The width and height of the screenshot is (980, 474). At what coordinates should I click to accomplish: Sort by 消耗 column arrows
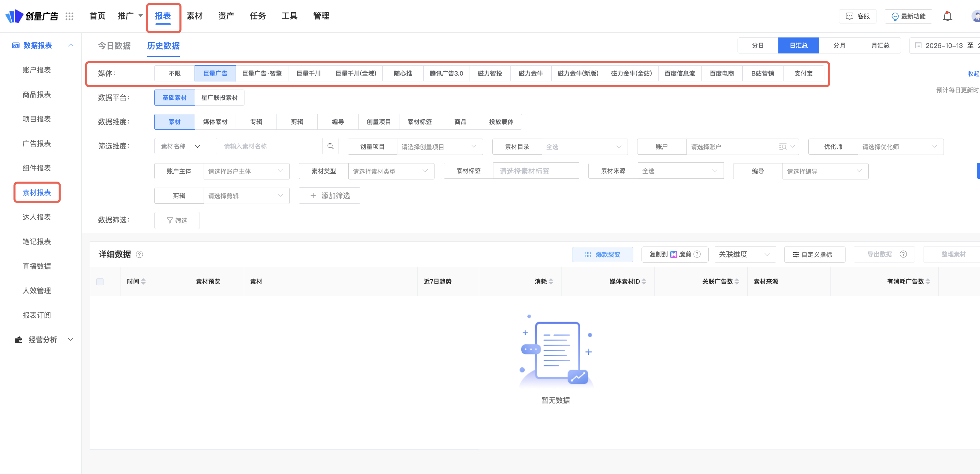click(551, 282)
